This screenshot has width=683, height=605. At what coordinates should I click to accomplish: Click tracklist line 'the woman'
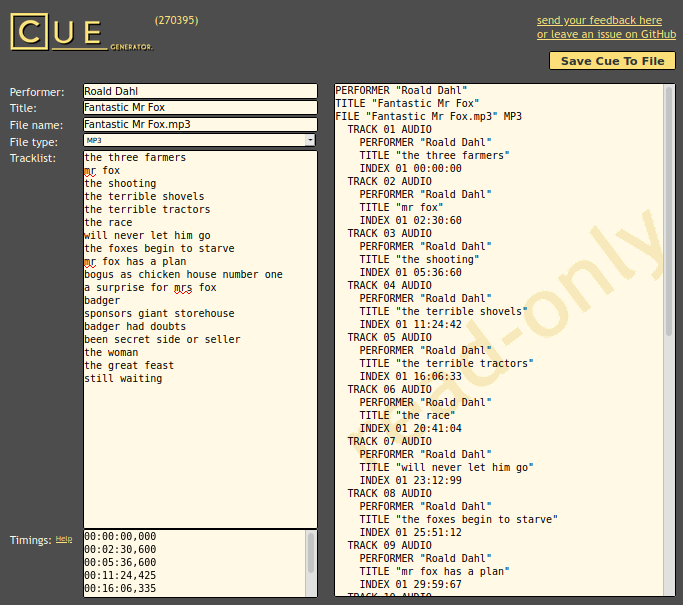click(111, 353)
